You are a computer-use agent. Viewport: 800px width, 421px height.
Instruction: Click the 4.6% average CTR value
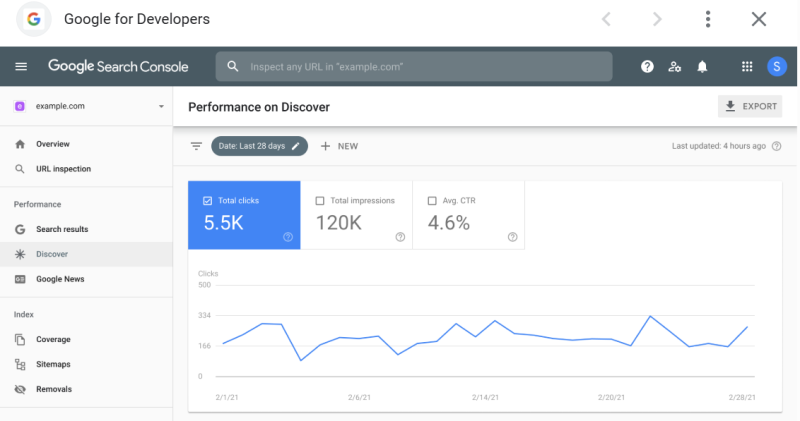[x=449, y=223]
